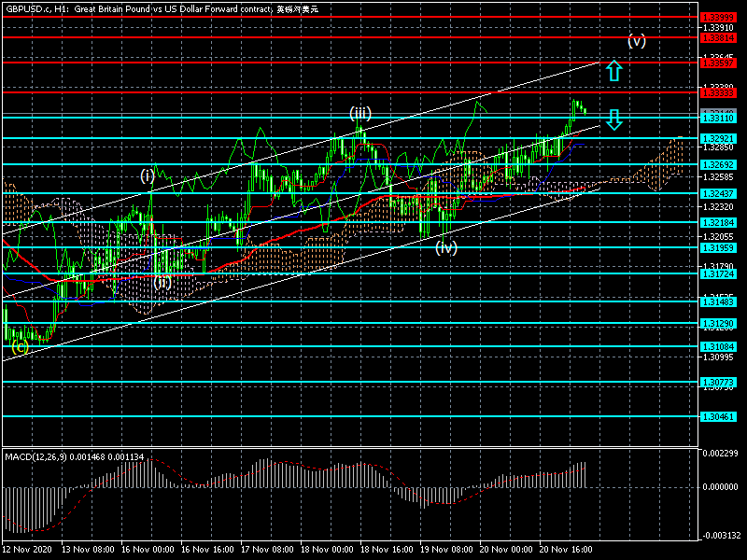Click the 17 Nov 08:00 time label
The width and height of the screenshot is (747, 560).
[267, 549]
